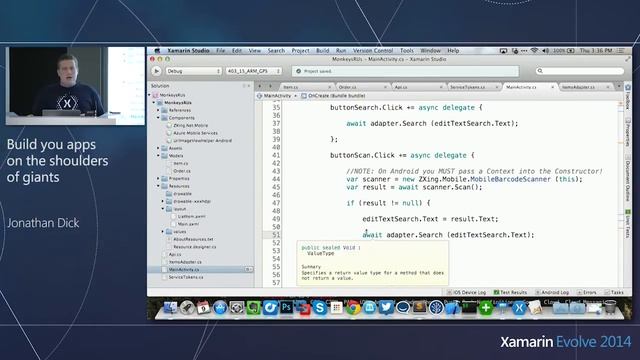
Task: Open the File menu
Action: 220,51
